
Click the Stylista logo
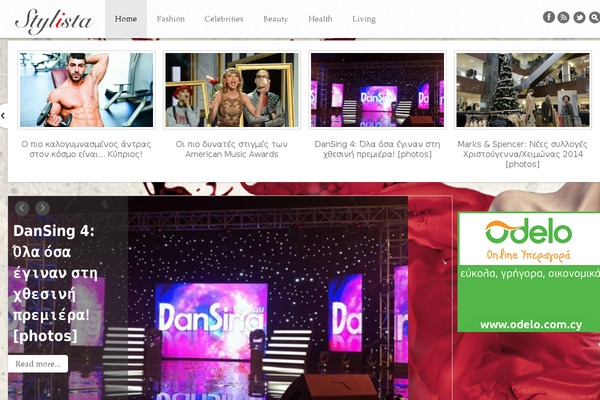pyautogui.click(x=54, y=21)
